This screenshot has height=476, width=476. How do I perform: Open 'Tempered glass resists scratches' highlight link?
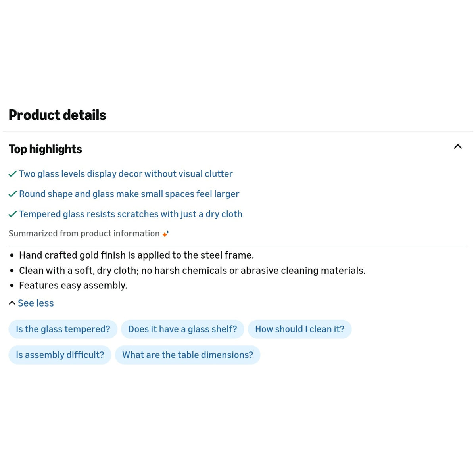point(131,214)
